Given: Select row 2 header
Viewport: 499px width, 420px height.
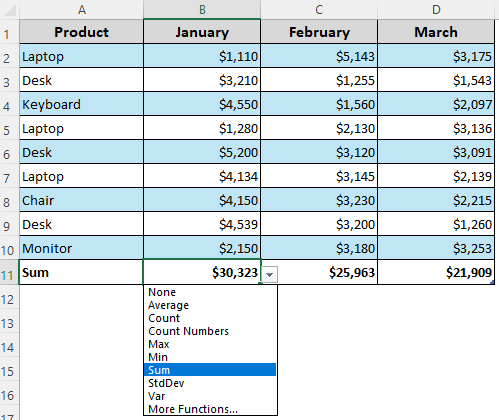Looking at the screenshot, I should pyautogui.click(x=10, y=56).
